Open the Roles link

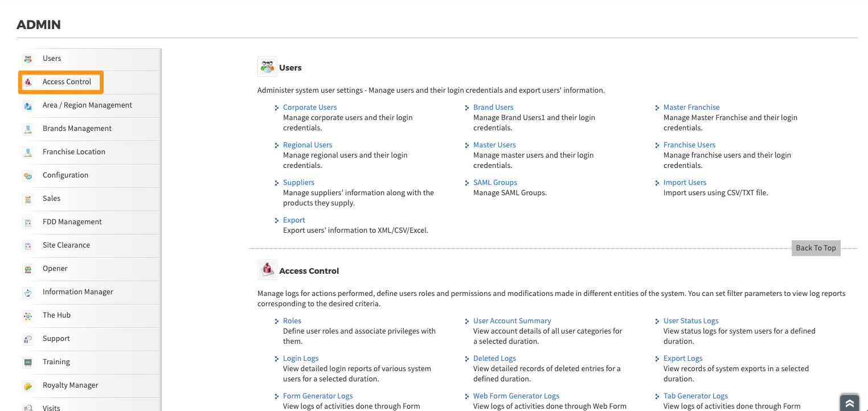tap(292, 320)
